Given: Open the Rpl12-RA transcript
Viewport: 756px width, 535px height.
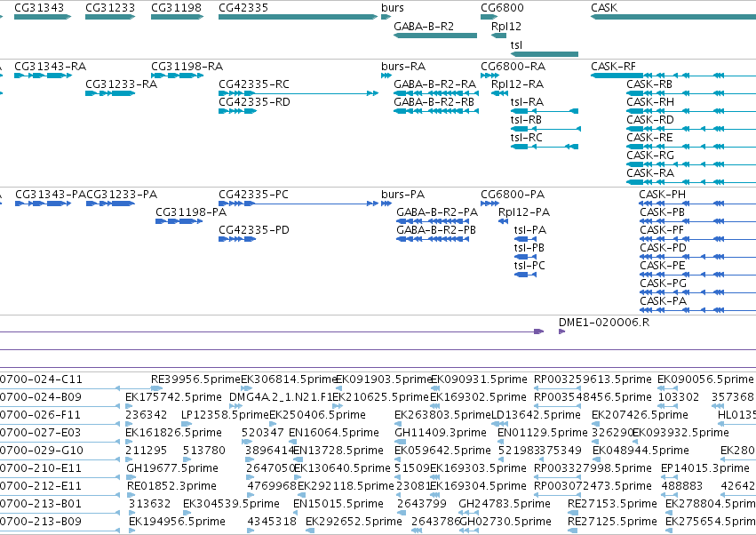Looking at the screenshot, I should click(x=517, y=84).
